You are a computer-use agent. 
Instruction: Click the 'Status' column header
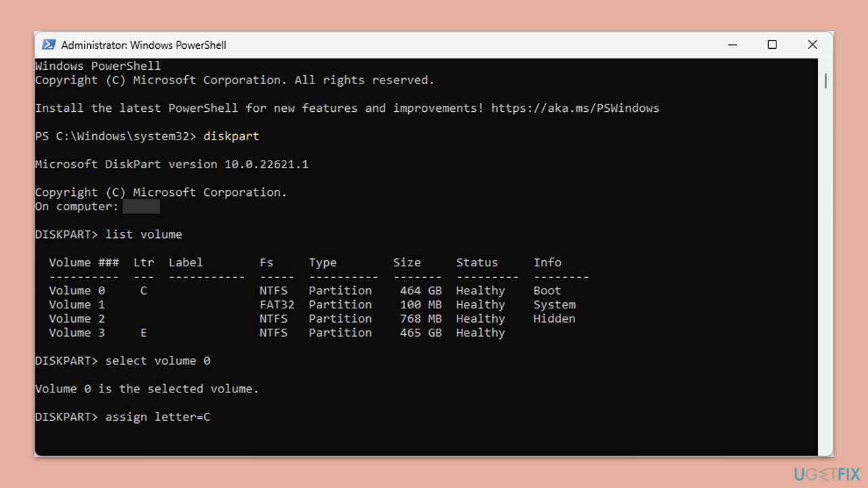click(x=477, y=262)
